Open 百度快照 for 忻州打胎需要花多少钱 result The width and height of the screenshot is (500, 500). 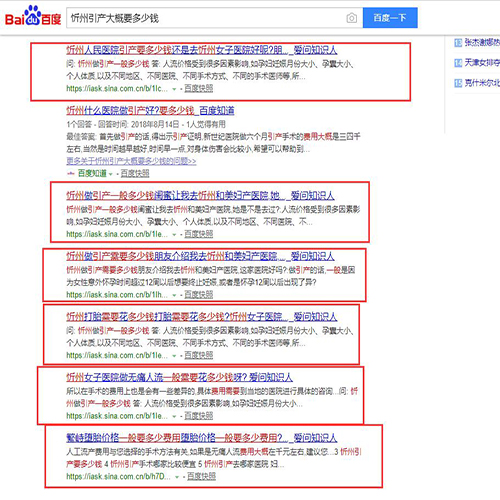pos(199,355)
